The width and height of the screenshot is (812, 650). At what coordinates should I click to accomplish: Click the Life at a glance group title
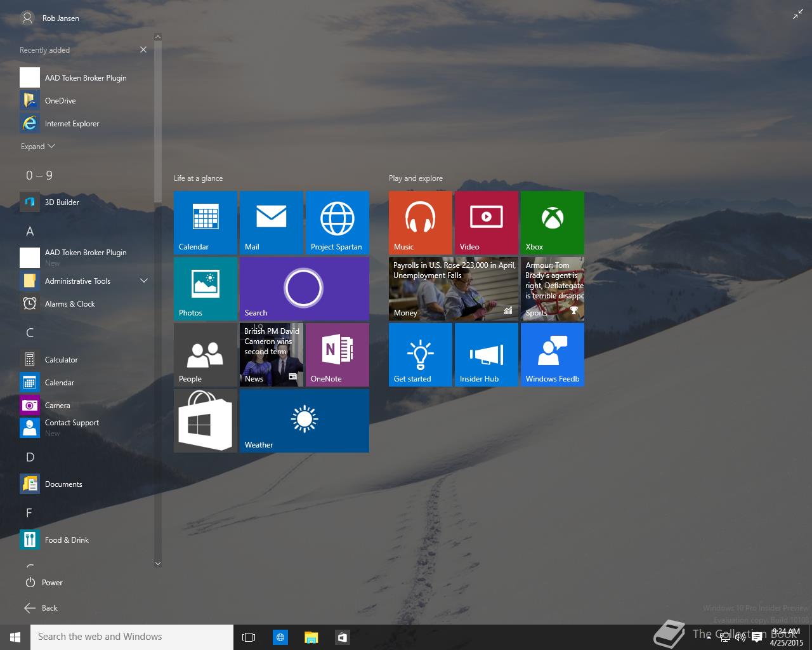pos(199,178)
